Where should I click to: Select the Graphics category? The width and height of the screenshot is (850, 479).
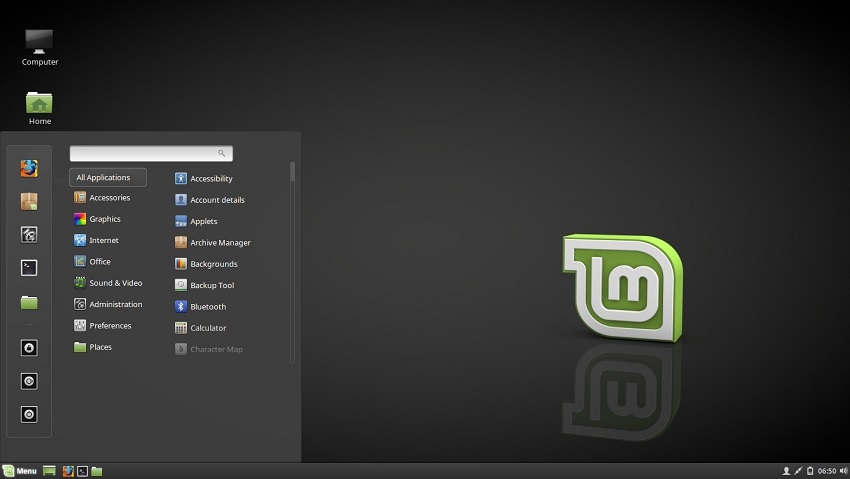click(104, 219)
